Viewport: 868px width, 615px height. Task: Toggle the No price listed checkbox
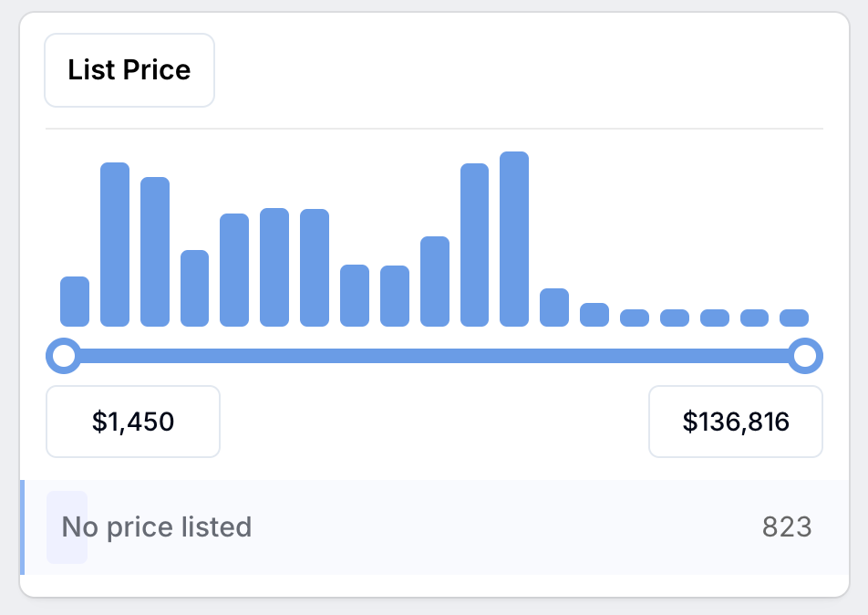pyautogui.click(x=67, y=526)
